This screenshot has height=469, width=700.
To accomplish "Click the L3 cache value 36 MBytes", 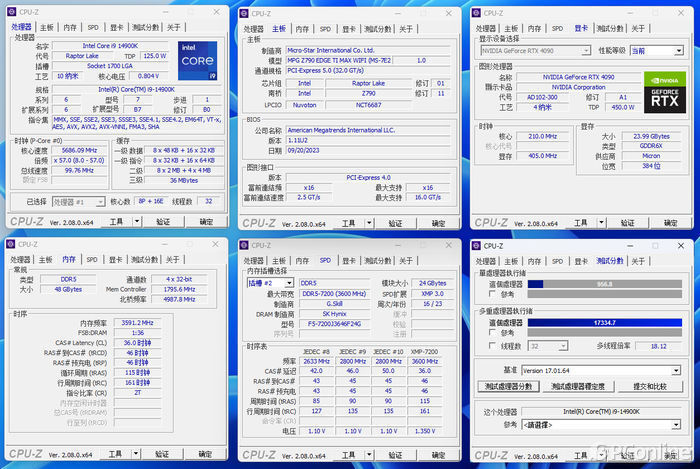I will click(183, 180).
